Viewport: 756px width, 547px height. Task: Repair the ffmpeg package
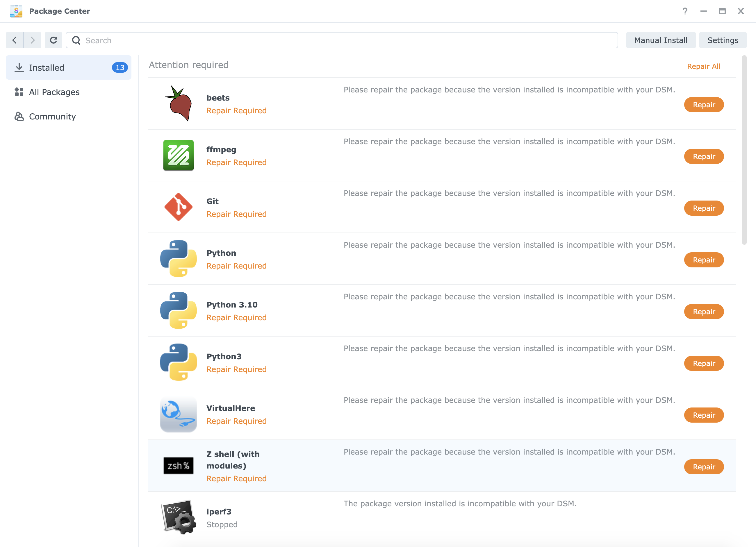[x=704, y=156]
